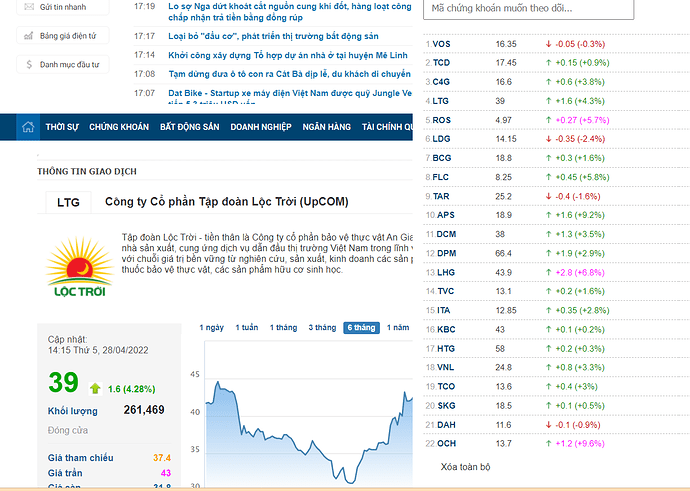Open the Gửi tin nhanh envelope icon

29,7
